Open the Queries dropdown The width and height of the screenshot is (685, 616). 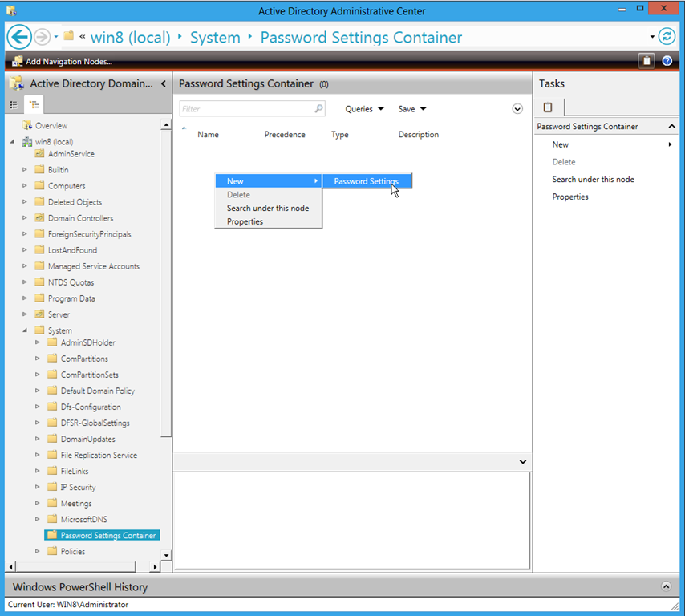364,109
